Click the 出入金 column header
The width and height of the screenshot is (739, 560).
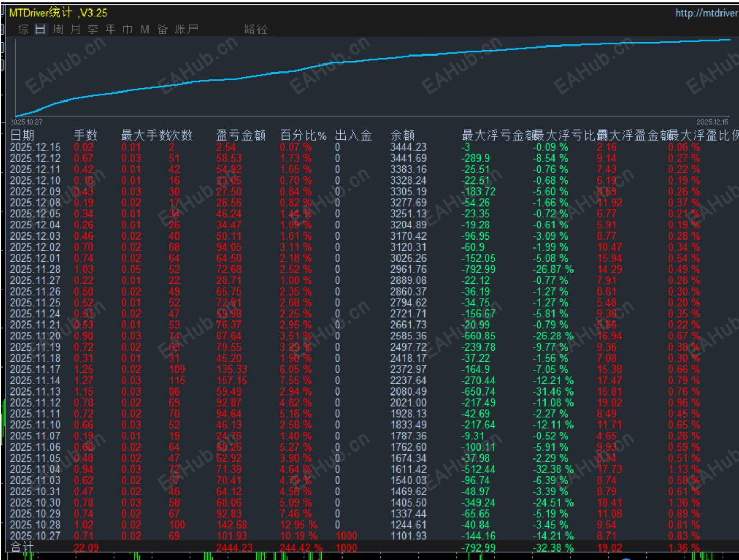353,135
